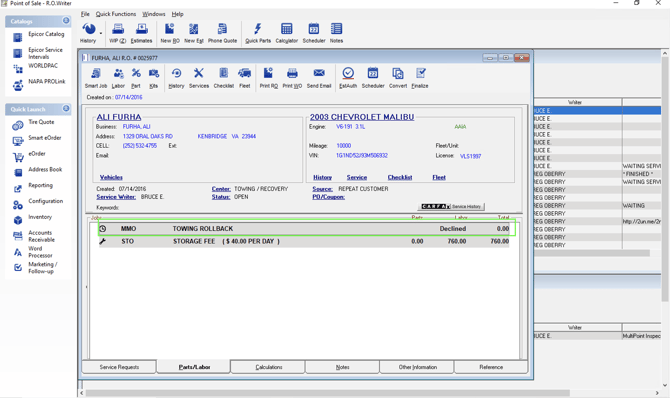
Task: Open WIP (Z) from main toolbar
Action: [118, 33]
